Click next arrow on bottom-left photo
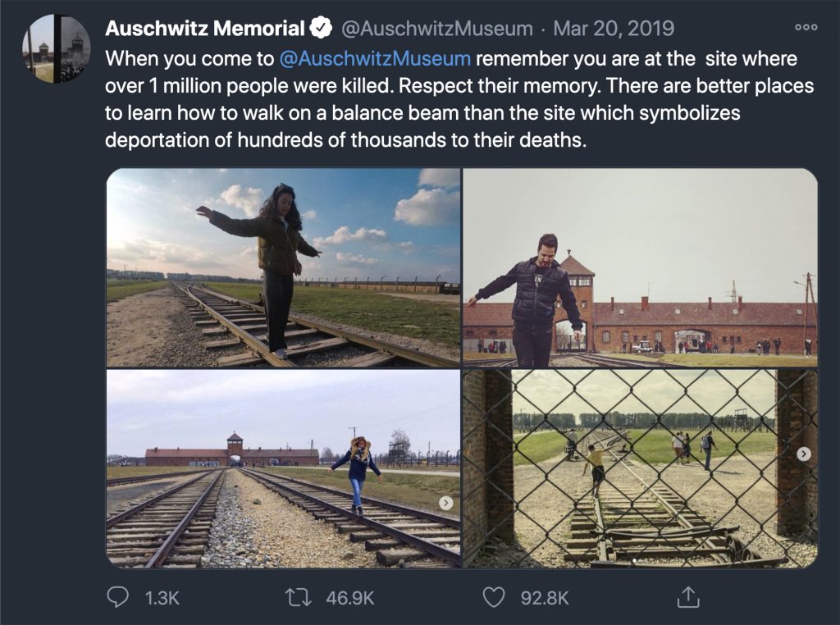The width and height of the screenshot is (840, 625). point(445,503)
